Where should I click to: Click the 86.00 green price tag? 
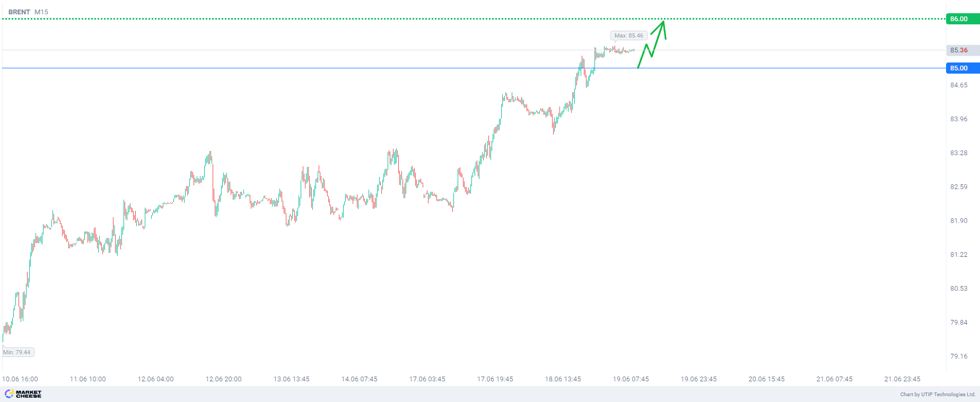(x=962, y=19)
